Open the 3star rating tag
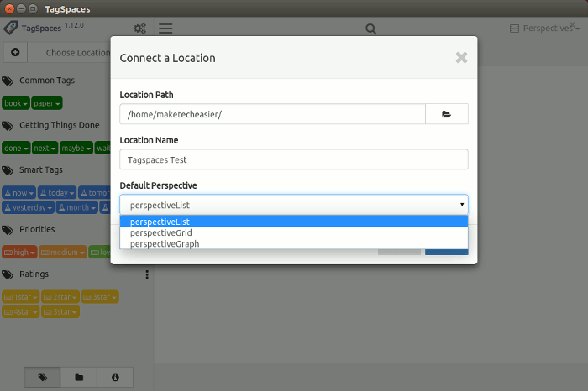The height and width of the screenshot is (391, 588). pos(100,297)
